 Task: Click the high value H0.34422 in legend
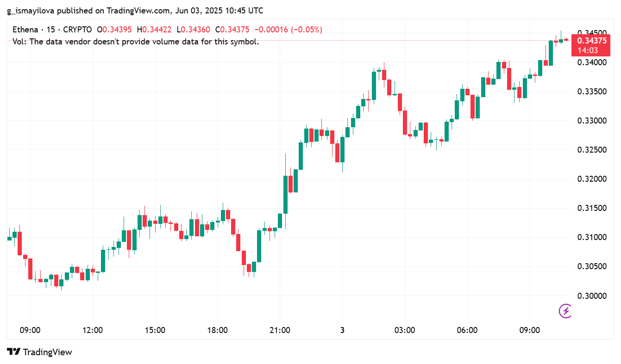point(154,30)
